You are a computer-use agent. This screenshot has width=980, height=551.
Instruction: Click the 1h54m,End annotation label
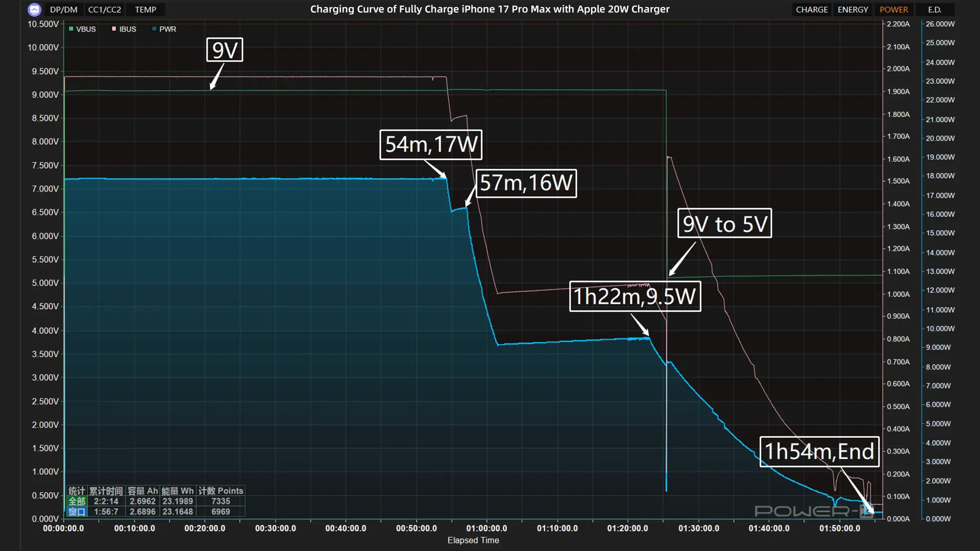pos(819,451)
